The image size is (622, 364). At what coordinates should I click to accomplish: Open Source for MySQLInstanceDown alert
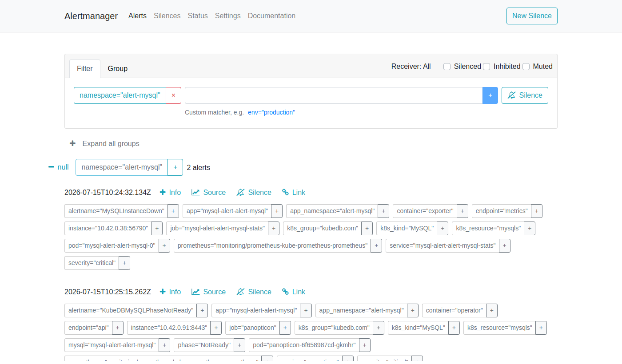tap(209, 192)
